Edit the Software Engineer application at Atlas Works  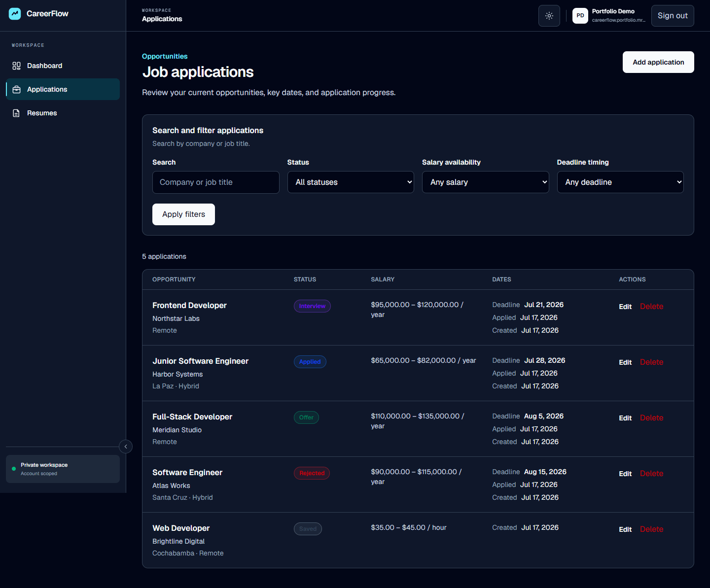[x=625, y=474]
